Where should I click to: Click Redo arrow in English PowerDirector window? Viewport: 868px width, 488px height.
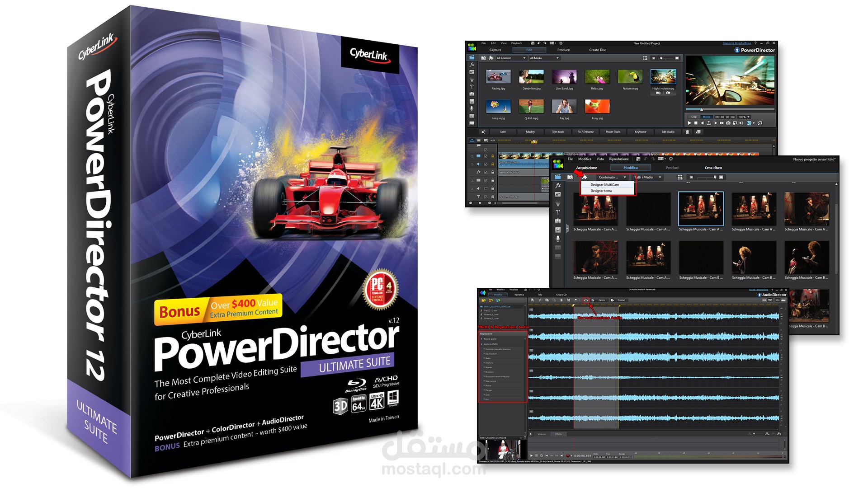(545, 43)
